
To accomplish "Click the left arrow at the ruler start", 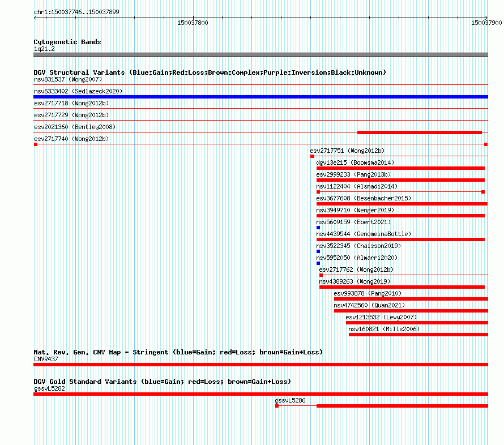I will (35, 18).
